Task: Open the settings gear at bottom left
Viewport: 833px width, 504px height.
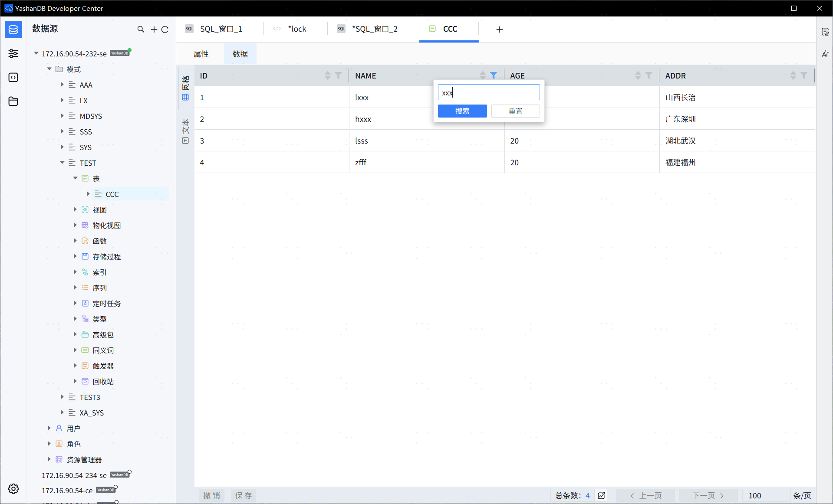Action: point(13,489)
